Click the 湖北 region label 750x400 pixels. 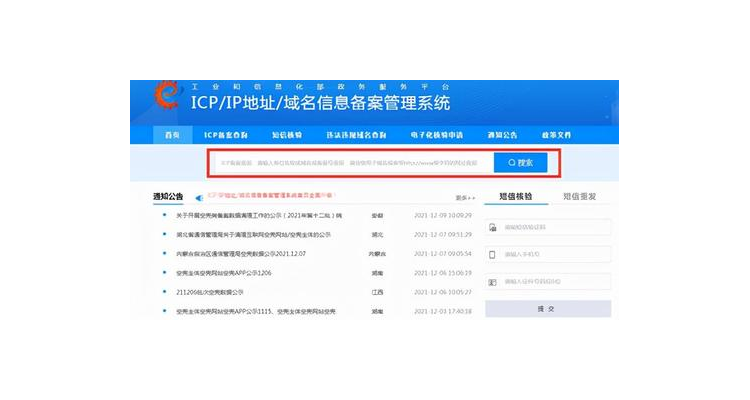tap(377, 235)
